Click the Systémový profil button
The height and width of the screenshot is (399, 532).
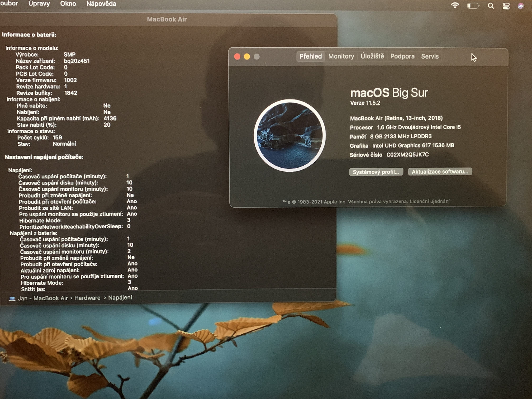(x=376, y=172)
